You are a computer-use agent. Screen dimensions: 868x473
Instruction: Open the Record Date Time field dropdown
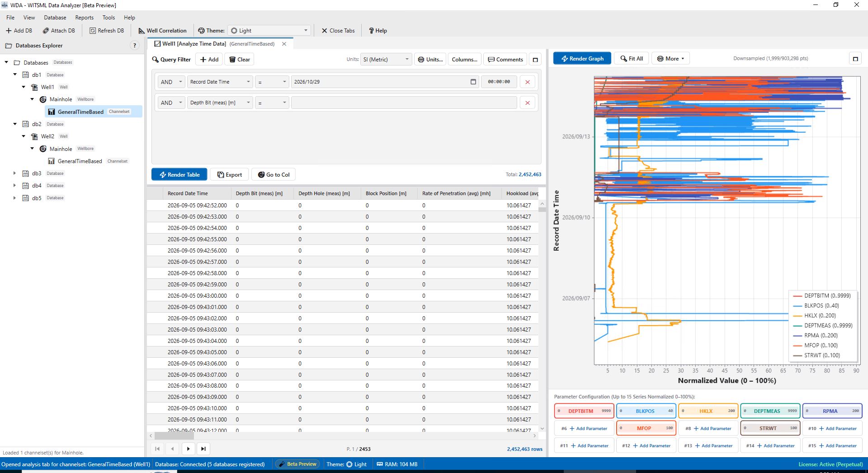[x=220, y=82]
